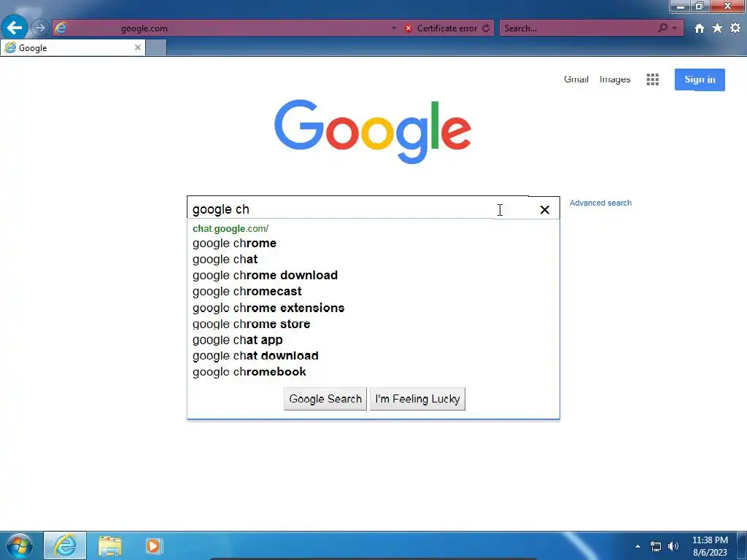Viewport: 747px width, 560px height.
Task: Show hidden tray icons arrow
Action: click(638, 546)
